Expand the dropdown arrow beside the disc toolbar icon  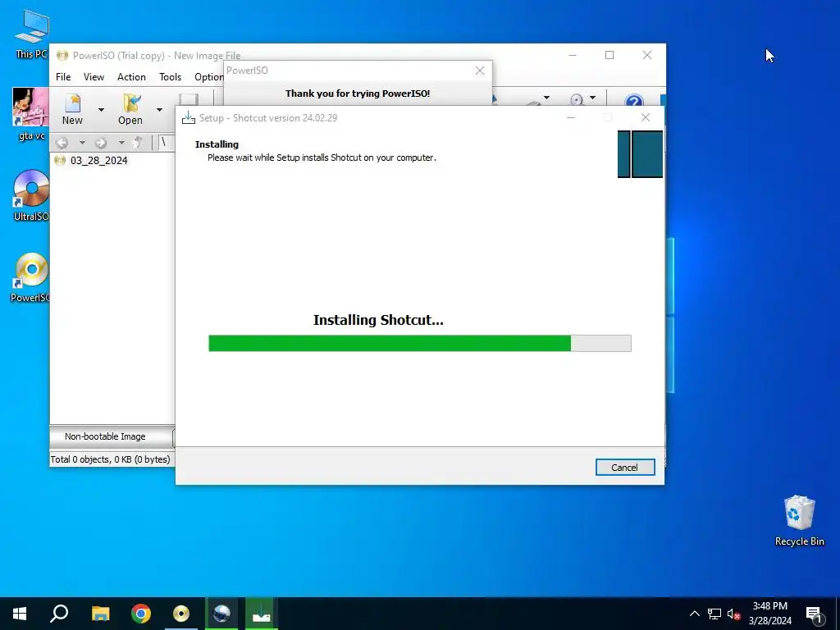592,98
